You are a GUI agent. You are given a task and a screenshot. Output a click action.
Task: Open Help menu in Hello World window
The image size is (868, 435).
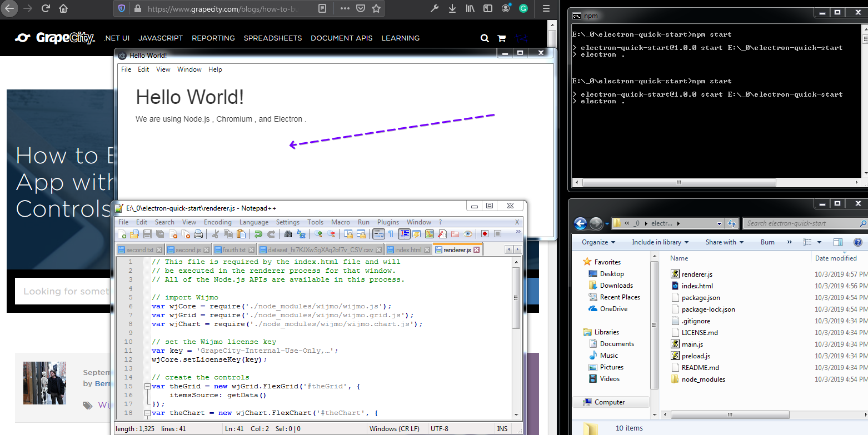(215, 69)
